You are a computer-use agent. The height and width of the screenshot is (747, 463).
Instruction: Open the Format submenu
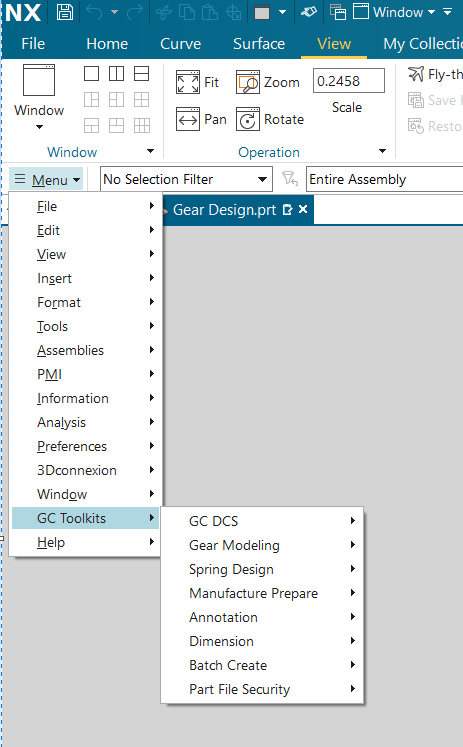[86, 302]
